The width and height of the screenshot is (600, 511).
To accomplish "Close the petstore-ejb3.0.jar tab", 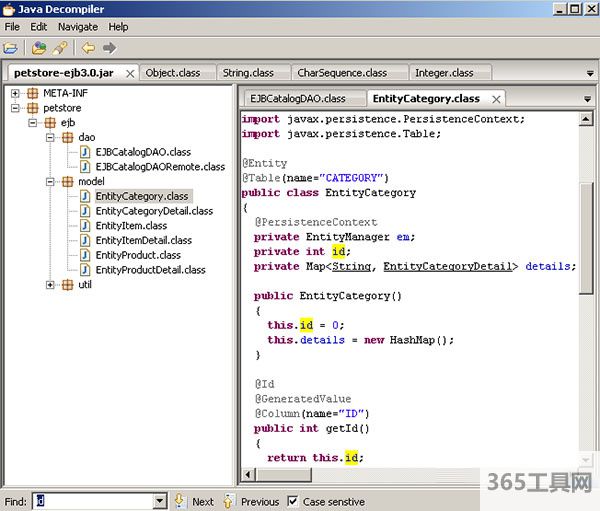I will (x=128, y=73).
